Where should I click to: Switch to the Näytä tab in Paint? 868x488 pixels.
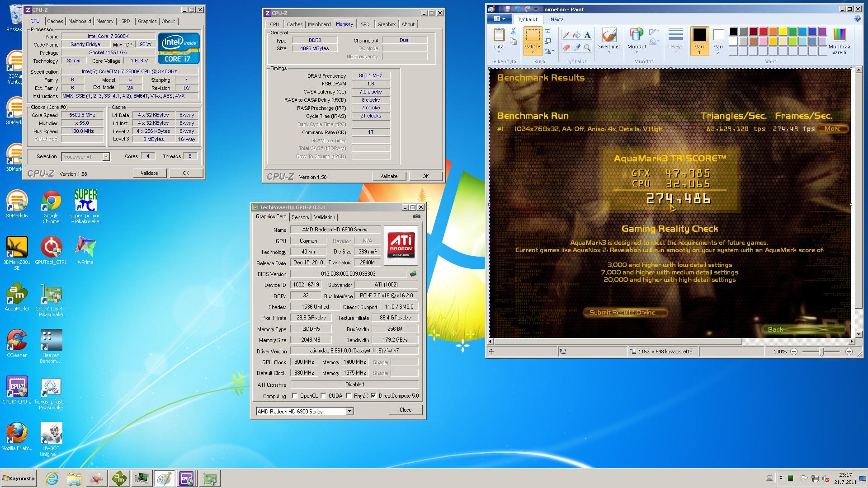[x=557, y=19]
